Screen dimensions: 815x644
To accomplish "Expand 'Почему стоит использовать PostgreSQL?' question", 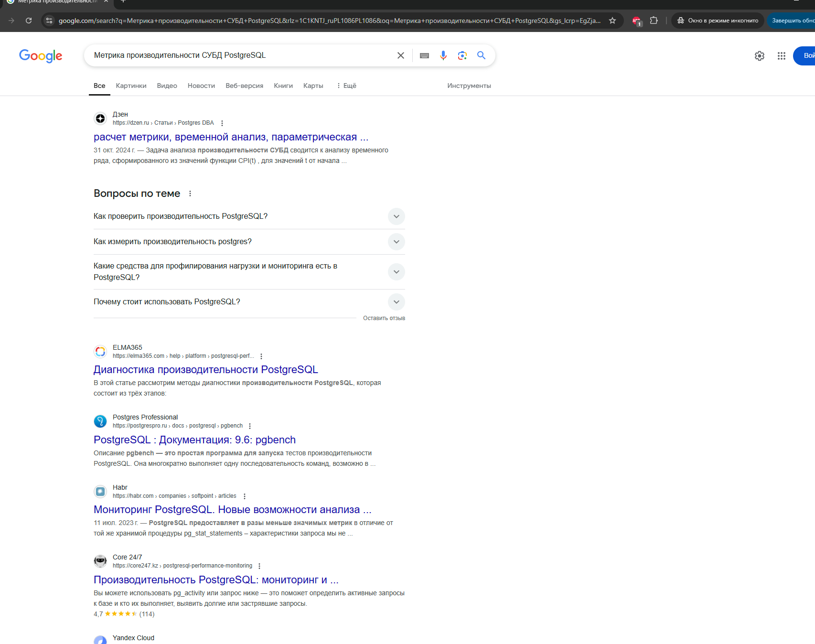I will coord(396,302).
